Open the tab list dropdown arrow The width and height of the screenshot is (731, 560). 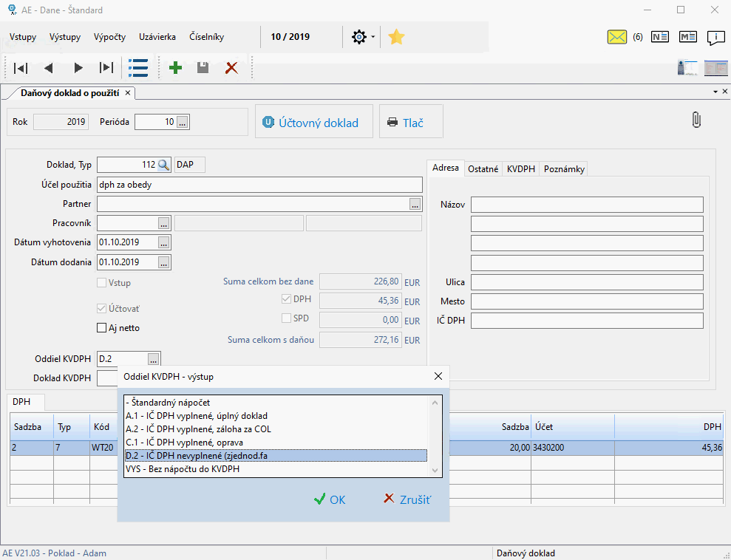[x=715, y=92]
